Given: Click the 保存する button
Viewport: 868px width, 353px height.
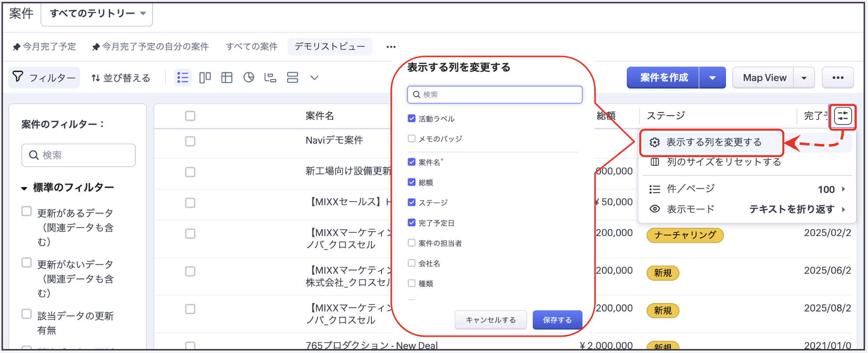Looking at the screenshot, I should [x=557, y=320].
